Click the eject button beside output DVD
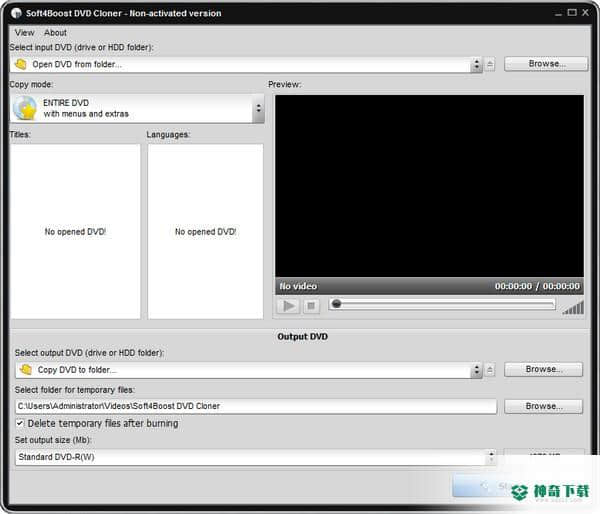Viewport: 600px width, 514px height. (490, 370)
